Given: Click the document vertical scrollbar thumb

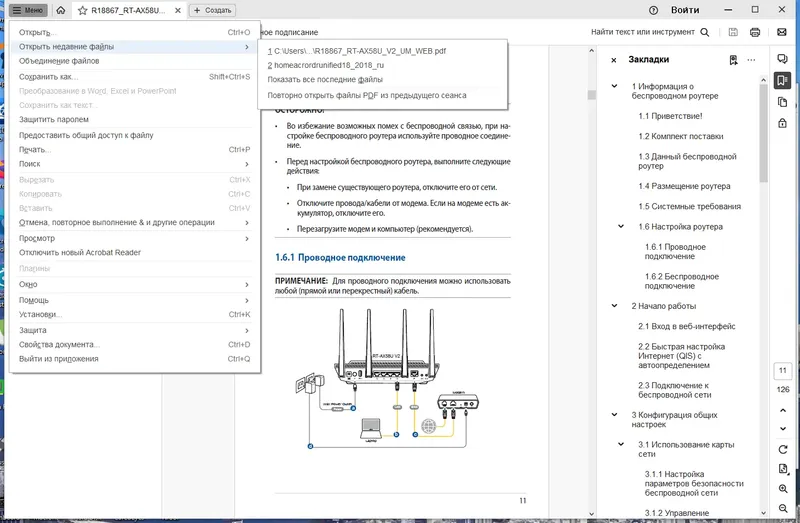Looking at the screenshot, I should pyautogui.click(x=591, y=95).
